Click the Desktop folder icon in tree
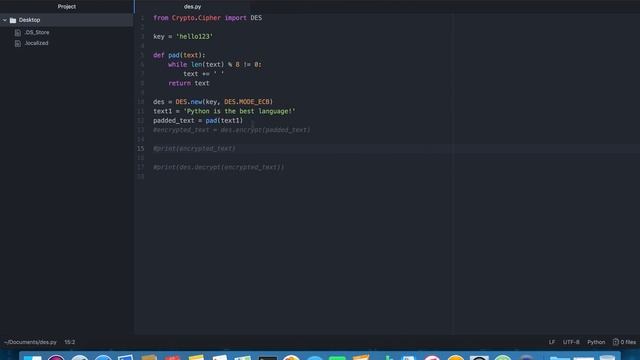Viewport: 640px width, 360px height. coord(13,20)
